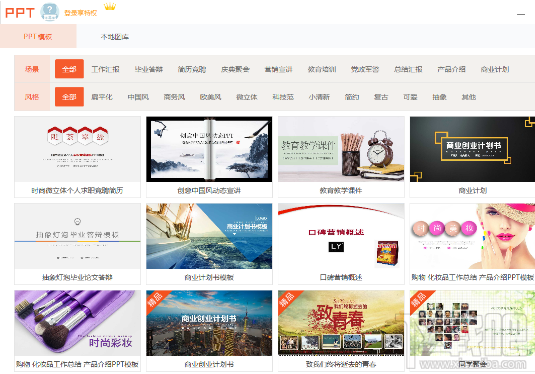
Task: Filter scenes by 总结汇报
Action: tap(408, 69)
